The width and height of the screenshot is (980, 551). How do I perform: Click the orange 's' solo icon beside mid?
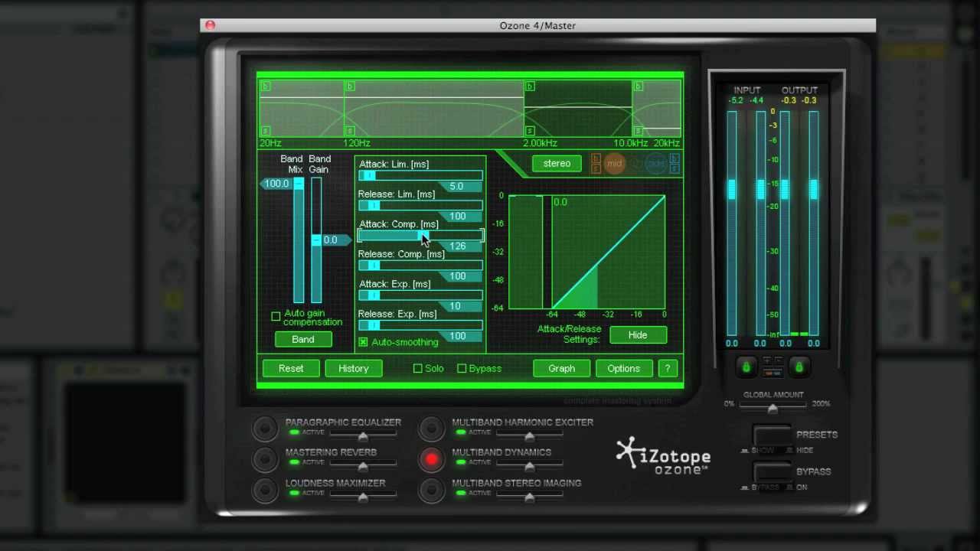596,168
